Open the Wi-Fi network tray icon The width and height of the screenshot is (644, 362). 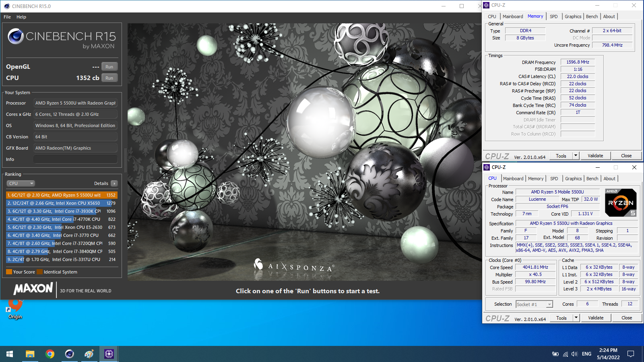coord(566,354)
